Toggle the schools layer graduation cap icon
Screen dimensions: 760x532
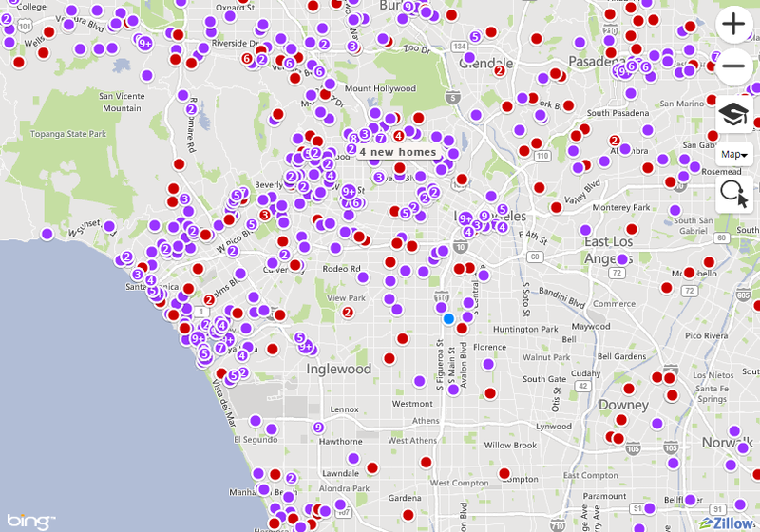732,113
